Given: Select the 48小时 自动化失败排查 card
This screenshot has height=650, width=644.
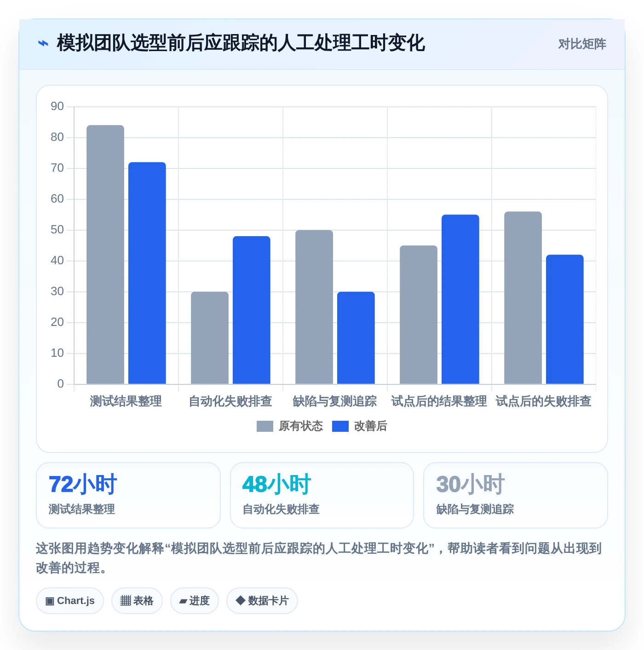Looking at the screenshot, I should (x=322, y=495).
